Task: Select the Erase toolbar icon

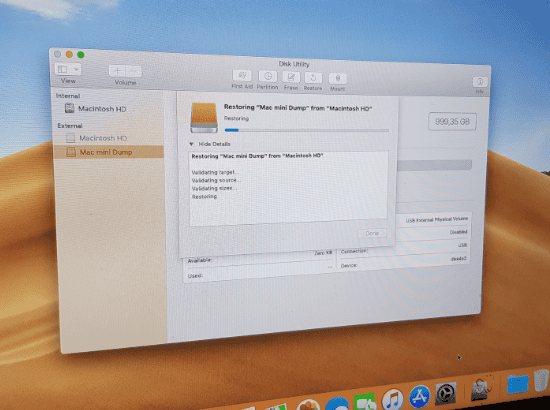Action: click(x=291, y=77)
